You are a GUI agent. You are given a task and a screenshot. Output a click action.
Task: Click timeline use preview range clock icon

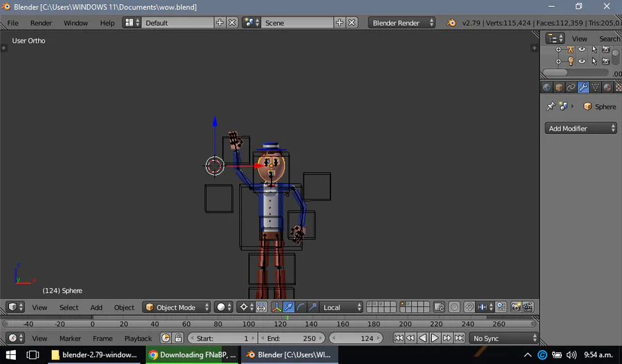166,338
